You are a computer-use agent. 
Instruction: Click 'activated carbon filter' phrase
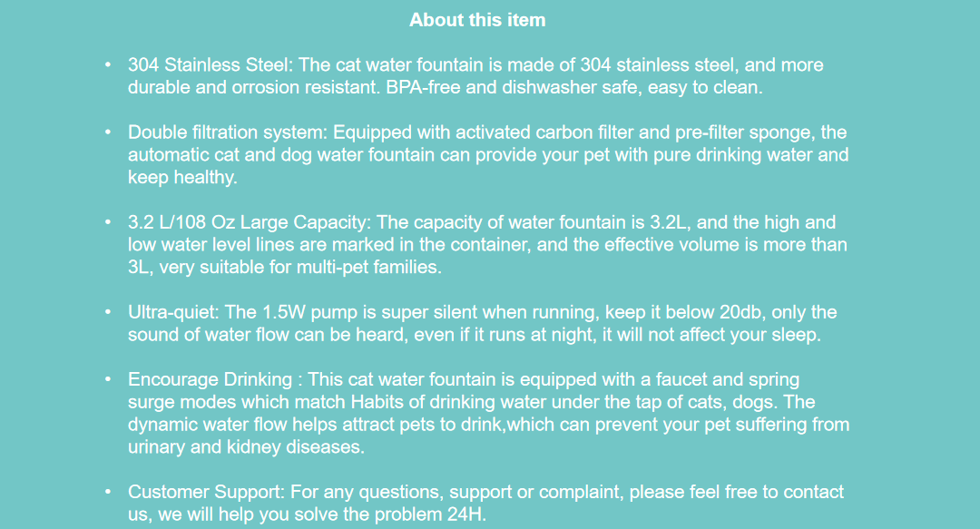point(544,132)
